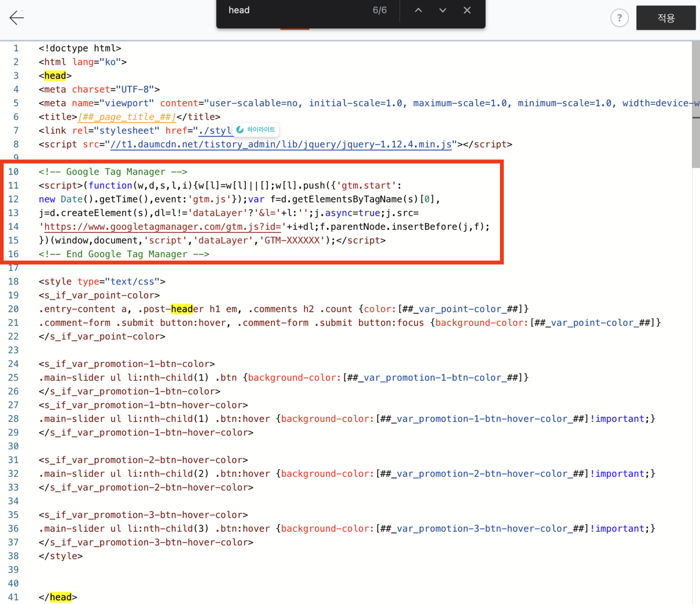
Task: Click the 적용 apply button
Action: [x=666, y=17]
